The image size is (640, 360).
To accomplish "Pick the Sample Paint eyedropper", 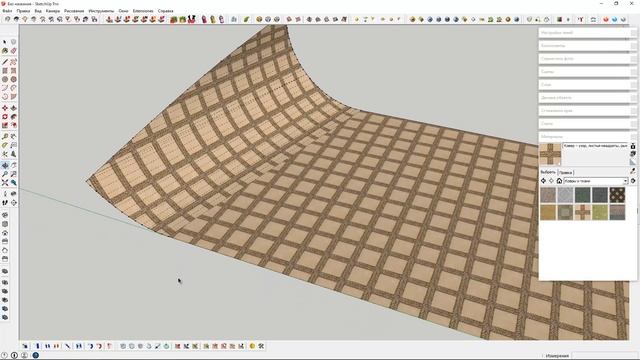I will click(633, 171).
